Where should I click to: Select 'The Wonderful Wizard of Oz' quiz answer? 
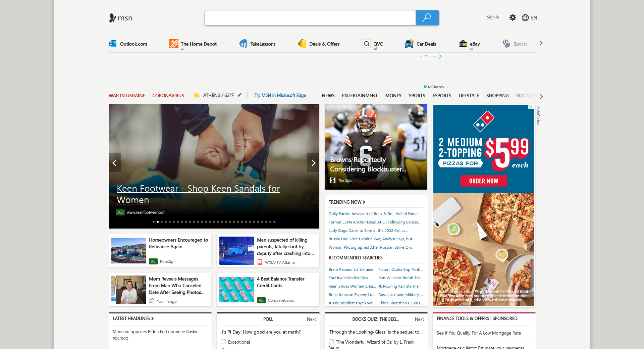[331, 342]
